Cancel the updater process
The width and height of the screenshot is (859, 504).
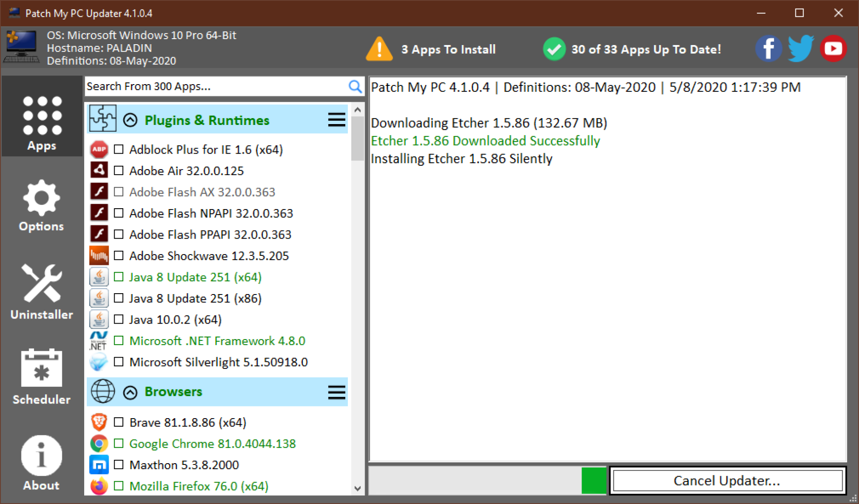(x=728, y=480)
